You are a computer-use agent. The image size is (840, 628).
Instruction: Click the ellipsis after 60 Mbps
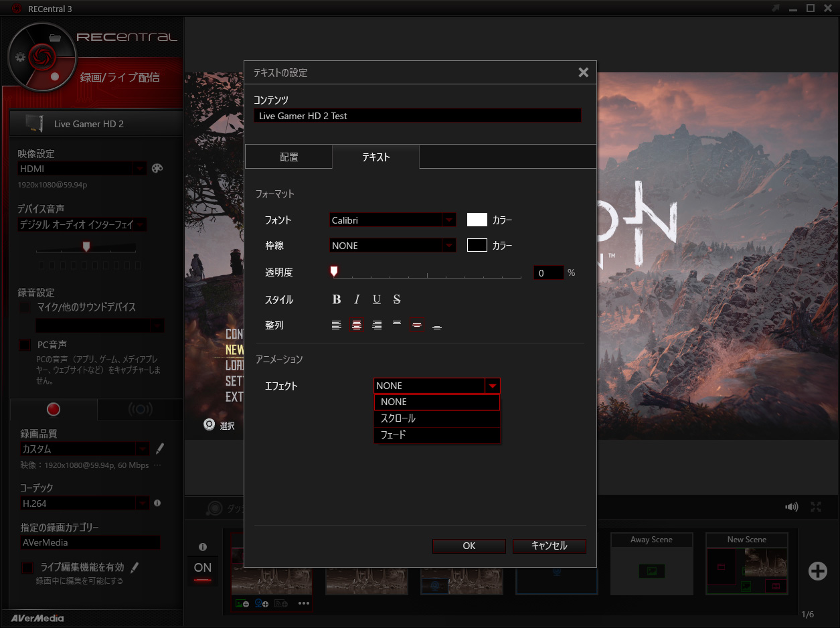click(x=157, y=465)
